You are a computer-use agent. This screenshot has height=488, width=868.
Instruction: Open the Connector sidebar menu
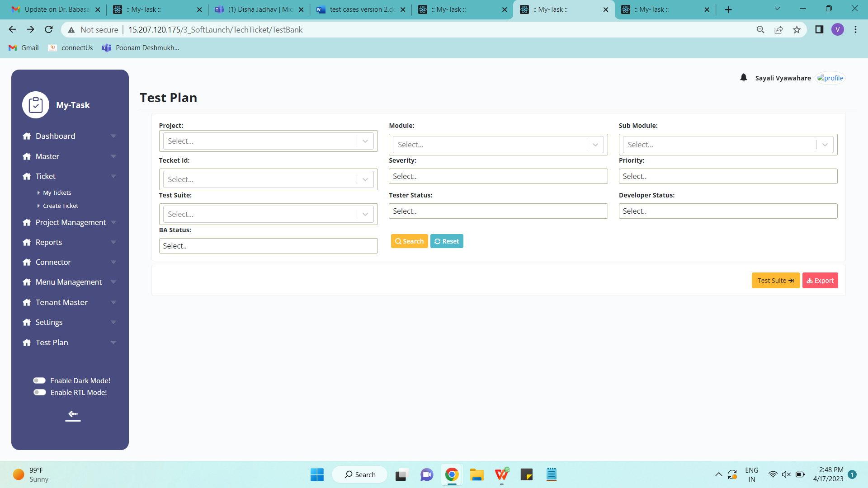point(70,262)
